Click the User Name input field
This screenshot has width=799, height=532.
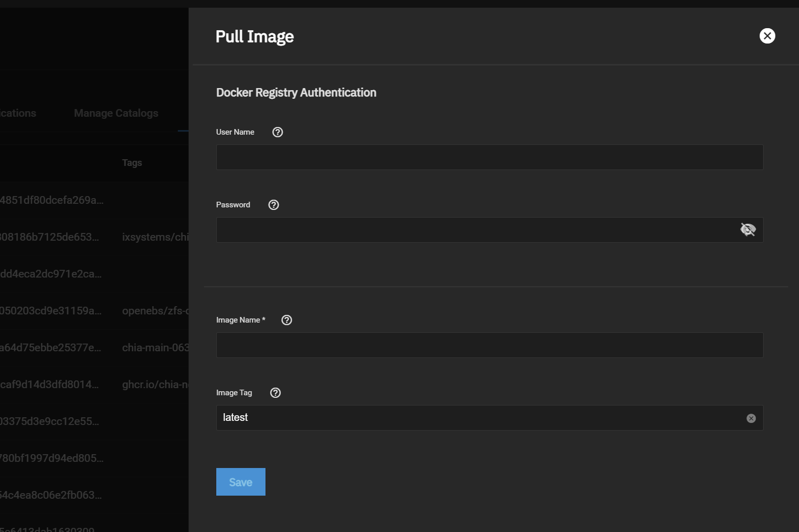(489, 157)
